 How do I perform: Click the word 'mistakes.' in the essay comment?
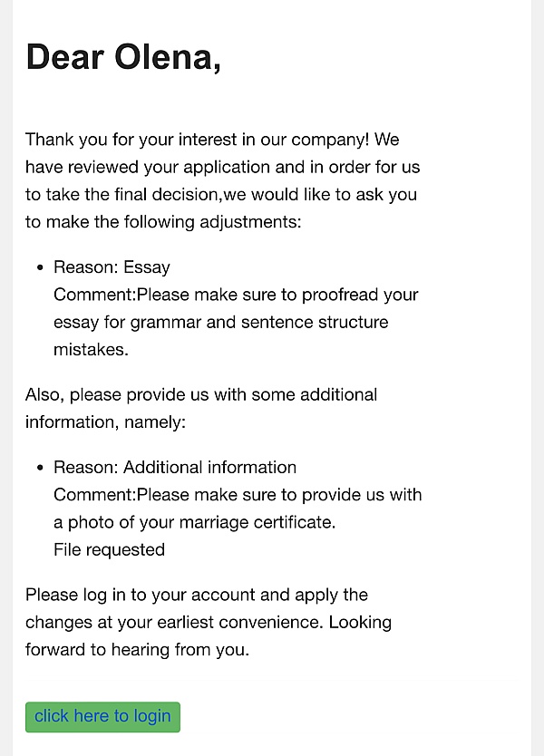[x=91, y=349]
